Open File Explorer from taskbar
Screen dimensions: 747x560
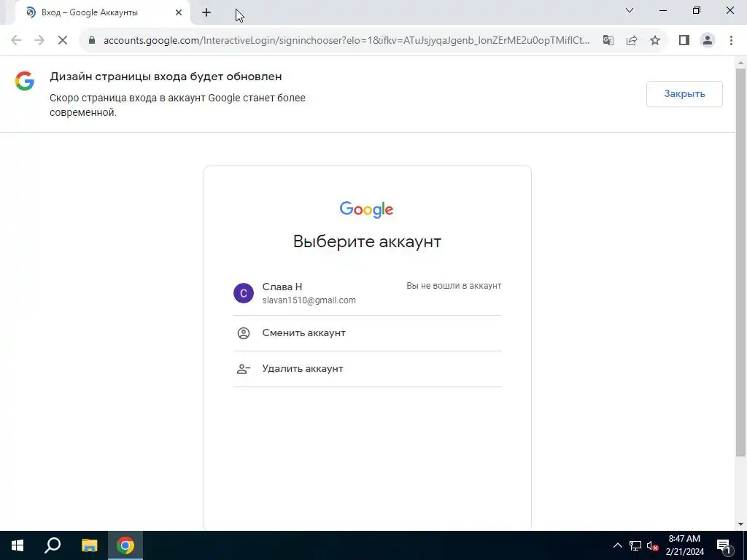(x=89, y=545)
